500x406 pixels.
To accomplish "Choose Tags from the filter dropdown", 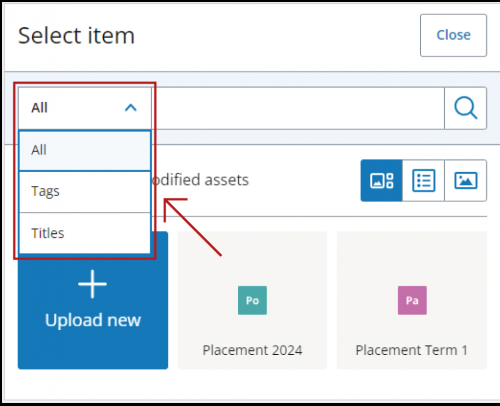I will [85, 192].
